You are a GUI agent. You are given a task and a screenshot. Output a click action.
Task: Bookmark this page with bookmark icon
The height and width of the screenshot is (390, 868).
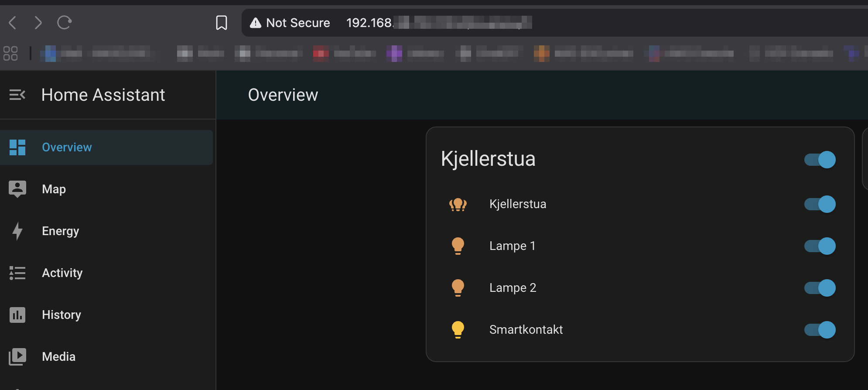pyautogui.click(x=222, y=23)
